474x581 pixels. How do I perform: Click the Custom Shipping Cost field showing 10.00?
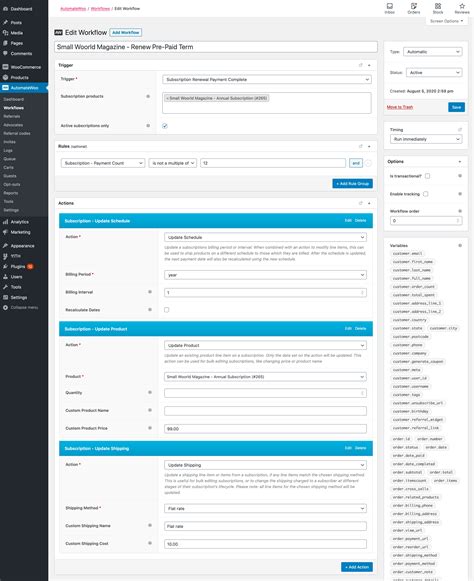pos(265,544)
